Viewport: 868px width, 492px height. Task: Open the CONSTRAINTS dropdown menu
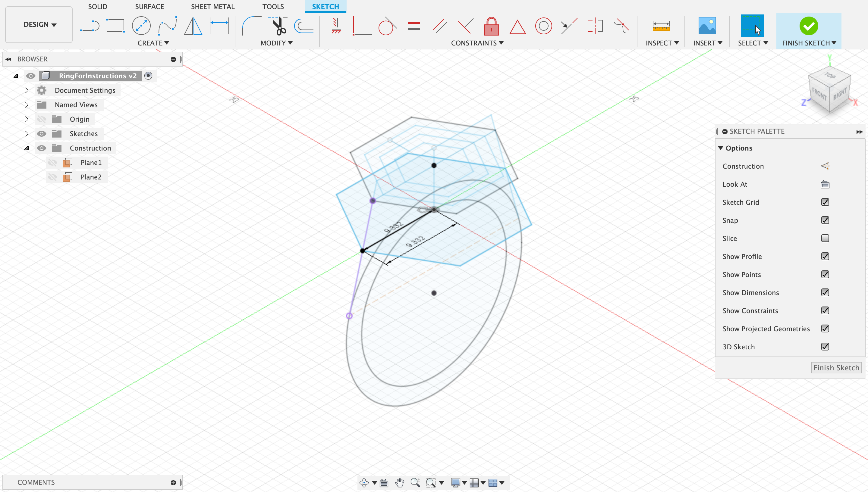[x=477, y=43]
